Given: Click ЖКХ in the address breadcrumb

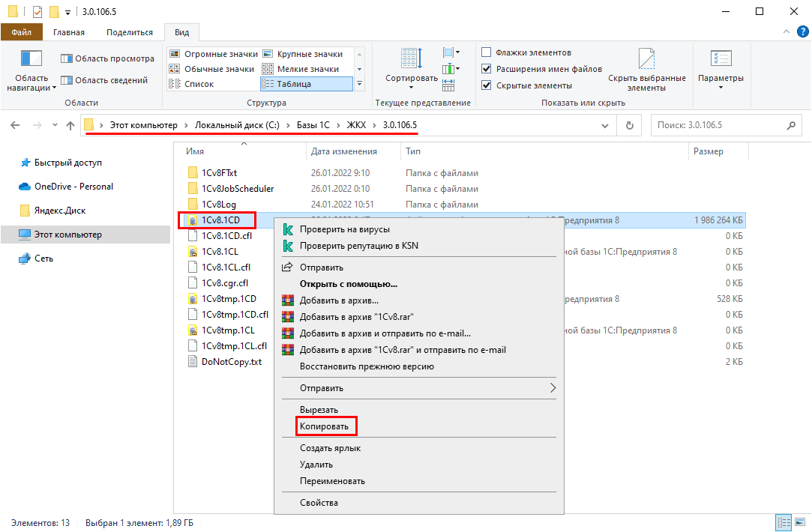Looking at the screenshot, I should click(356, 125).
